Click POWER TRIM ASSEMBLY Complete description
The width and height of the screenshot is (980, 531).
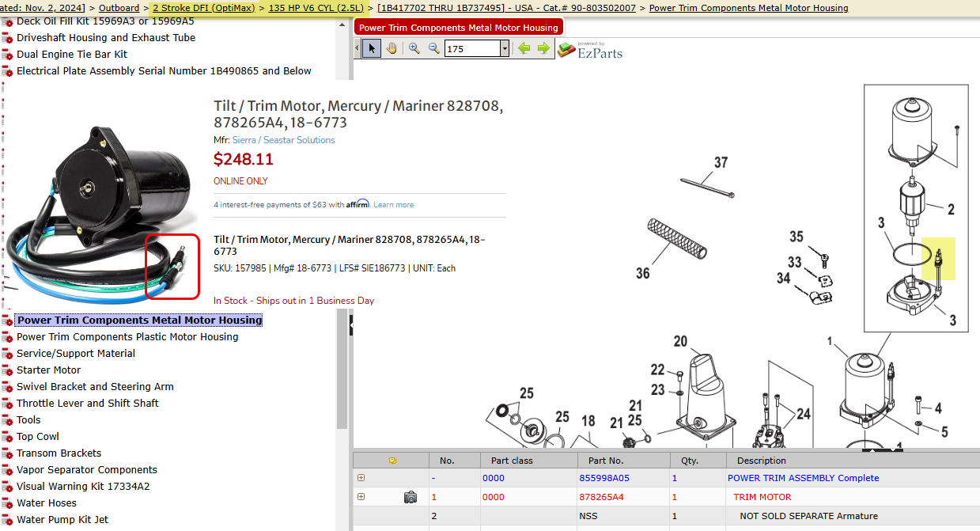(803, 478)
